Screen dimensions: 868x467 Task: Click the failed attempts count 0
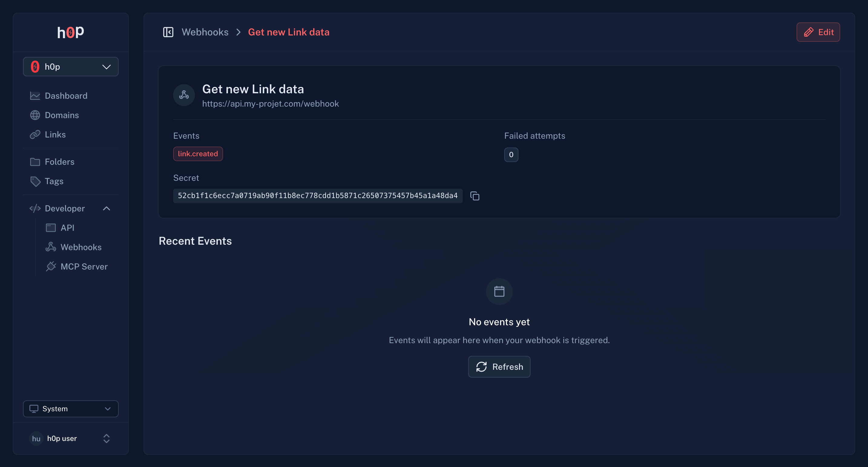tap(511, 155)
